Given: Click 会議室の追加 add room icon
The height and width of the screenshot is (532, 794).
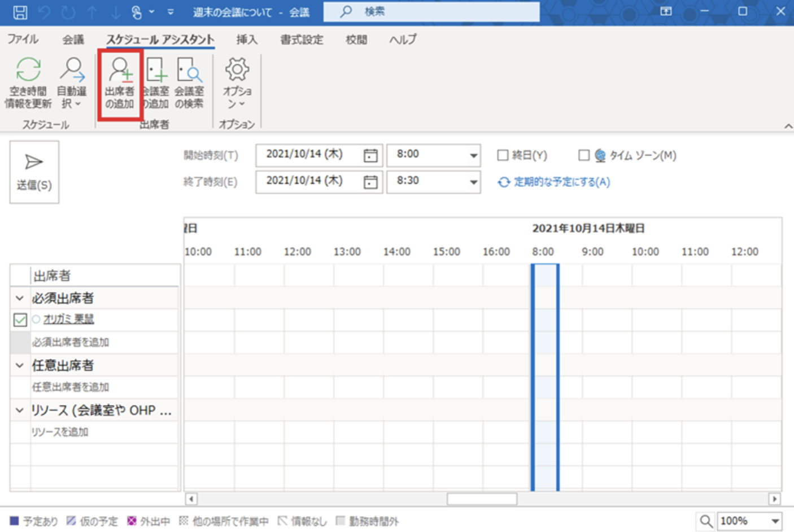Looking at the screenshot, I should [156, 71].
